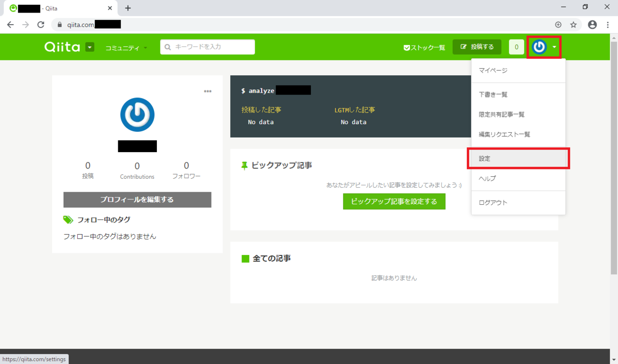Expand the コミュニティ menu
This screenshot has height=364, width=618.
click(x=126, y=48)
